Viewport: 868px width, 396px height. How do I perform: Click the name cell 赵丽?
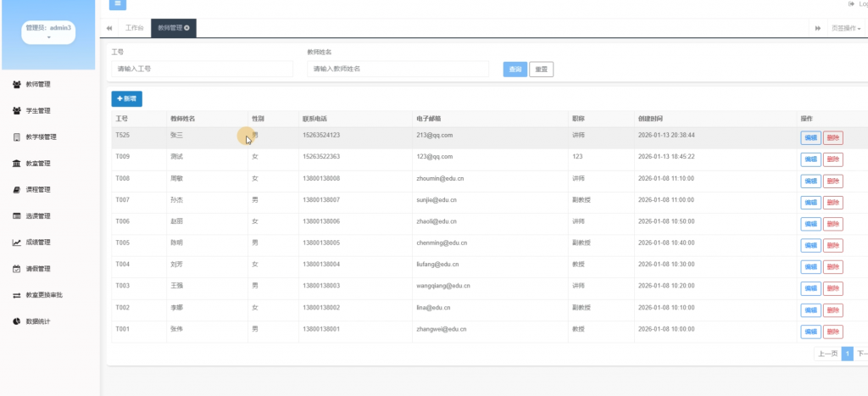(176, 221)
